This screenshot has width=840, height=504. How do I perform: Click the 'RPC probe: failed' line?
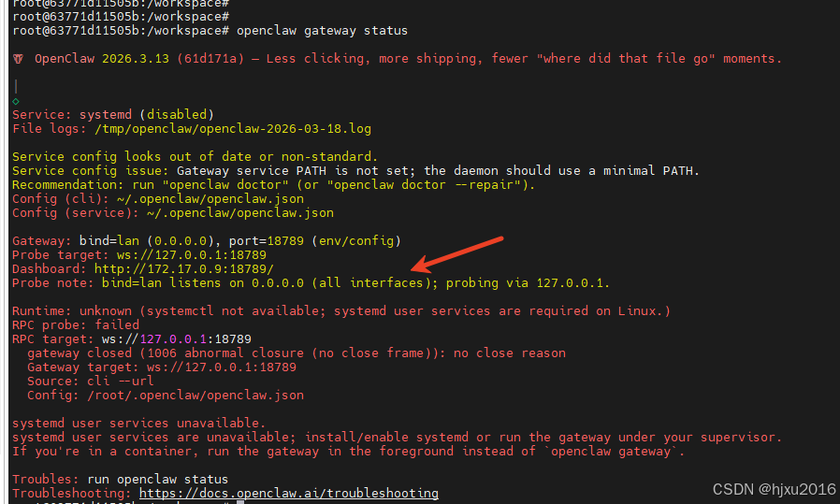(x=76, y=325)
